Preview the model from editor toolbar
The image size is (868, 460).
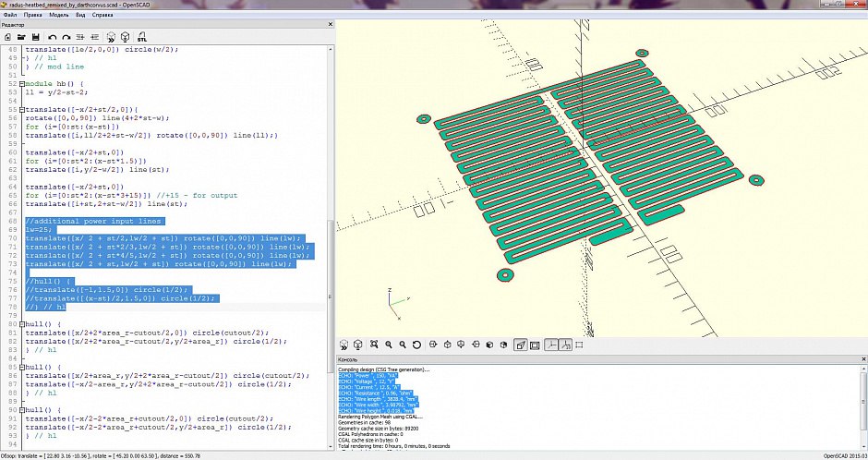click(111, 37)
